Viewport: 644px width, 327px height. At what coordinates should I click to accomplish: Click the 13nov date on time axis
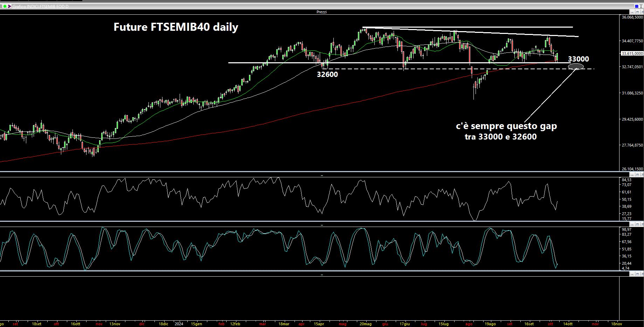point(115,324)
